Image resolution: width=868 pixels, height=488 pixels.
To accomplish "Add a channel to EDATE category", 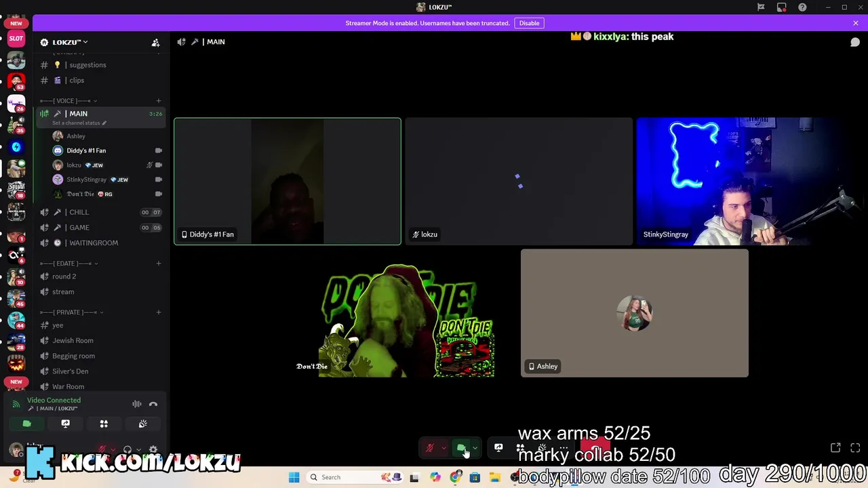I will click(x=159, y=263).
